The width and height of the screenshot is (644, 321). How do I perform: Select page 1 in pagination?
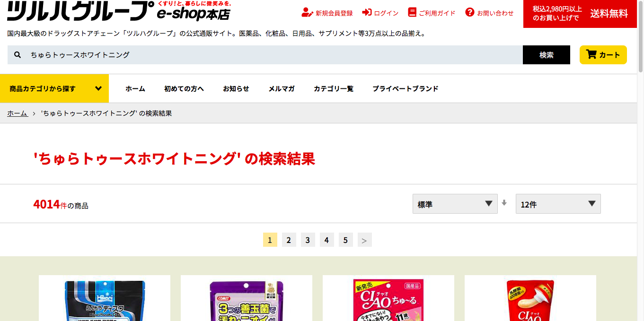coord(270,240)
